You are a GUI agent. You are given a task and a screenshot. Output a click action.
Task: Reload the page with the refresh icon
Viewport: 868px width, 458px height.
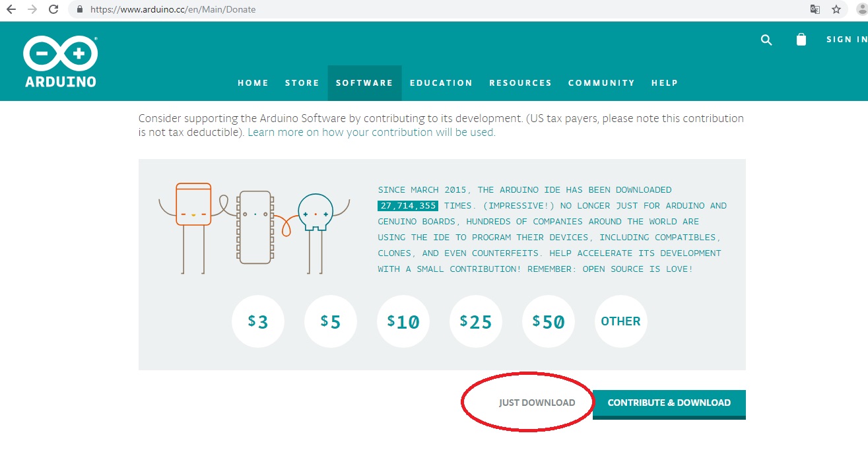[x=54, y=9]
